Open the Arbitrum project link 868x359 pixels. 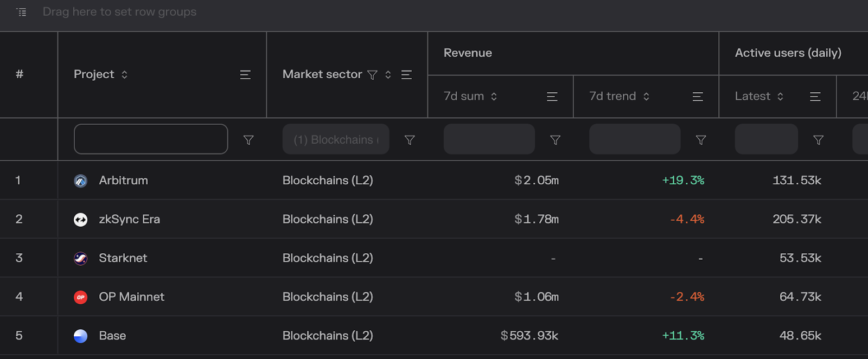coord(123,181)
